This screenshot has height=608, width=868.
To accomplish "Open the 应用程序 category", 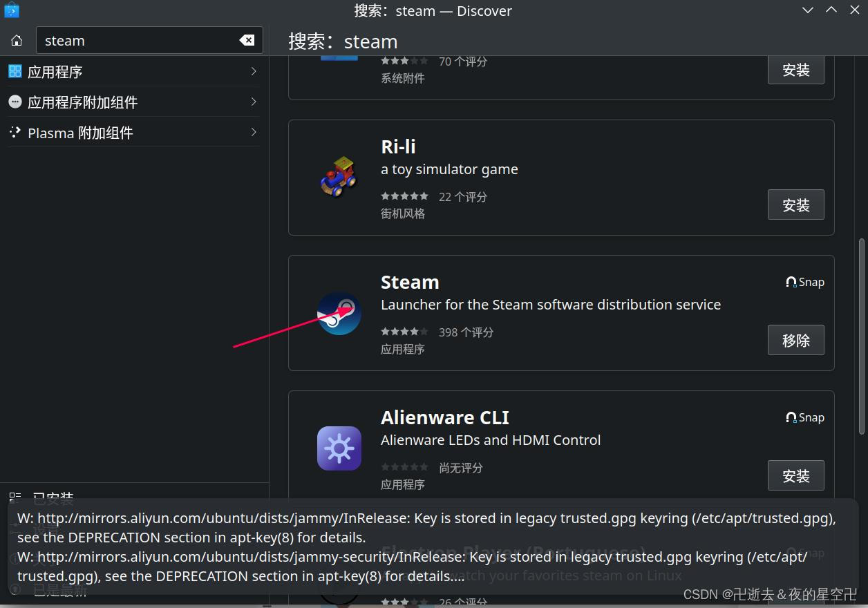I will point(134,71).
